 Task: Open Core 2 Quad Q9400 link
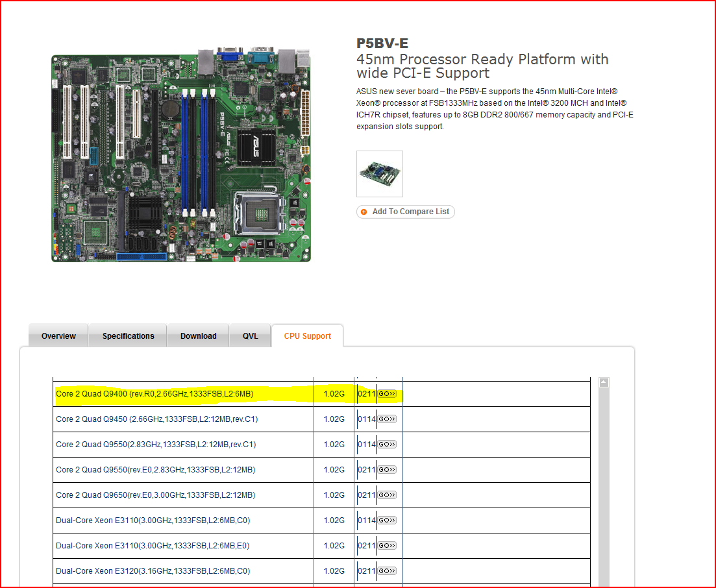click(x=154, y=394)
